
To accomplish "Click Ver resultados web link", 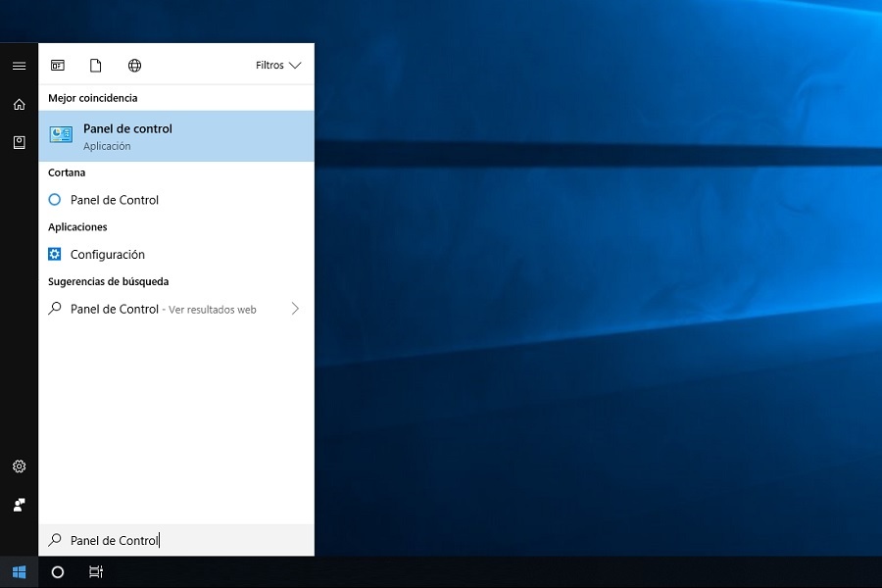I will pos(218,309).
